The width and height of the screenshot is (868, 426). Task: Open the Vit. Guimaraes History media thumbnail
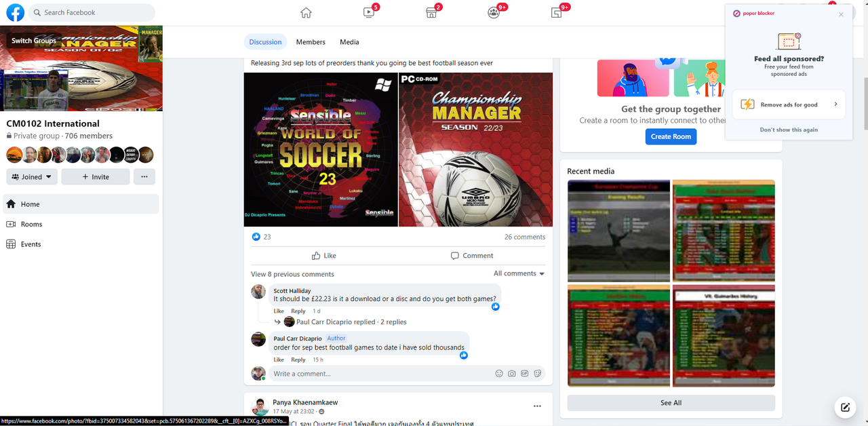[724, 336]
